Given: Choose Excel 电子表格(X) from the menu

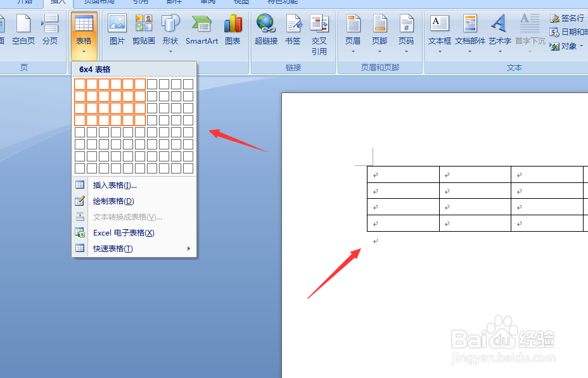Looking at the screenshot, I should [134, 232].
